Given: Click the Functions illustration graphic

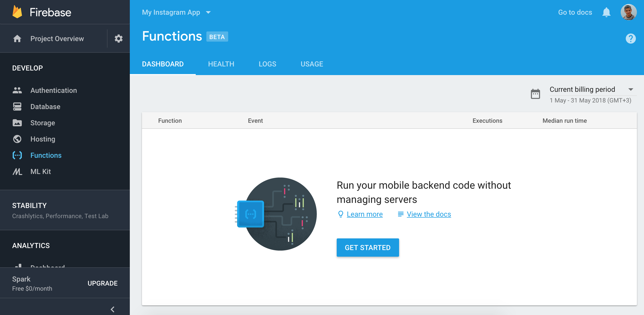Looking at the screenshot, I should tap(276, 214).
